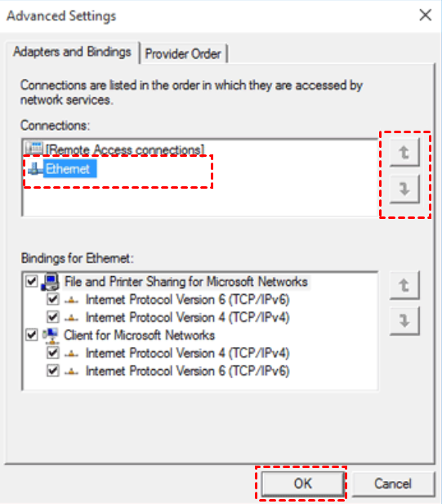Move selected binding down with arrow button
The width and height of the screenshot is (442, 504).
tap(404, 321)
